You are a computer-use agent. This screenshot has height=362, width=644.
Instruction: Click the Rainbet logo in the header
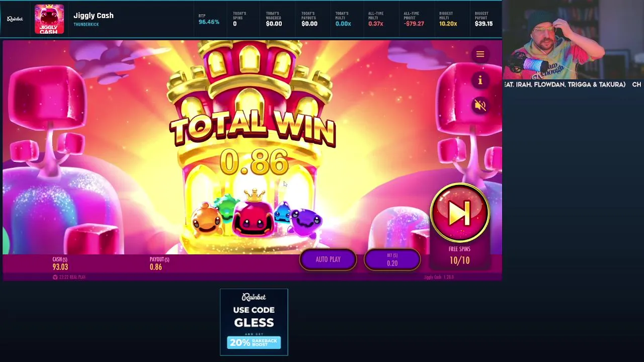point(15,19)
